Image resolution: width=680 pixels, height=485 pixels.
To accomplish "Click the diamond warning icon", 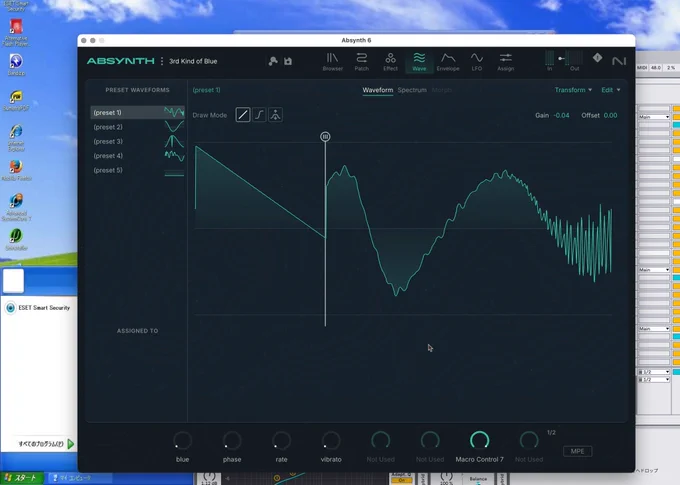I will (x=597, y=57).
